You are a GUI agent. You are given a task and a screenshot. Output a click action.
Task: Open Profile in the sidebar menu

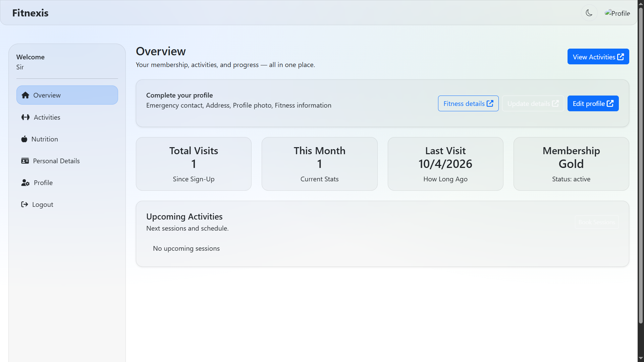click(x=67, y=183)
